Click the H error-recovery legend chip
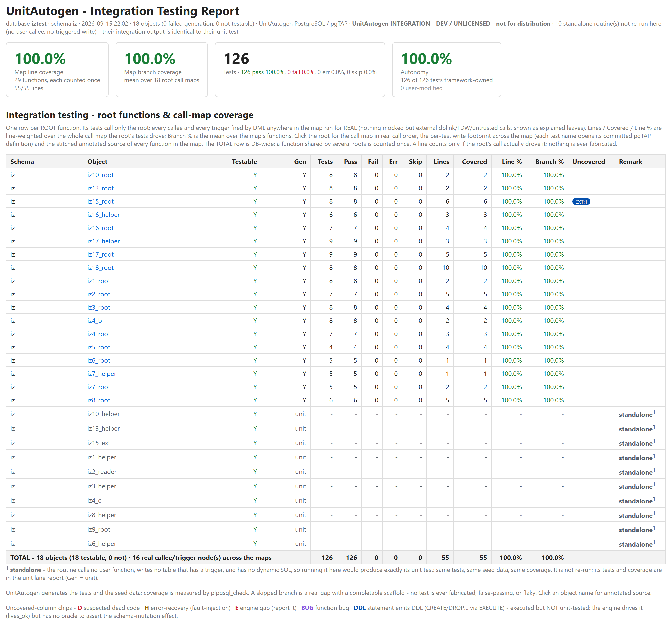The height and width of the screenshot is (625, 672). pos(147,608)
